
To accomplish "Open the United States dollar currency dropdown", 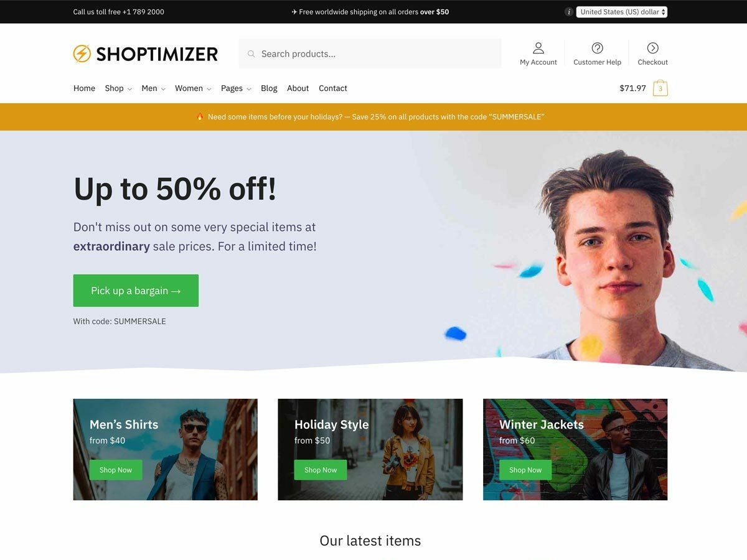I will pos(622,12).
